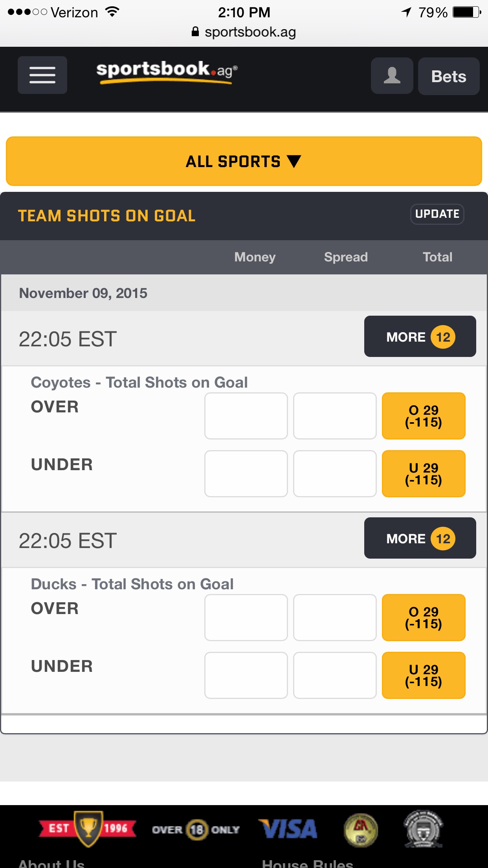The height and width of the screenshot is (868, 488).
Task: Open the hamburger navigation menu
Action: pyautogui.click(x=42, y=75)
